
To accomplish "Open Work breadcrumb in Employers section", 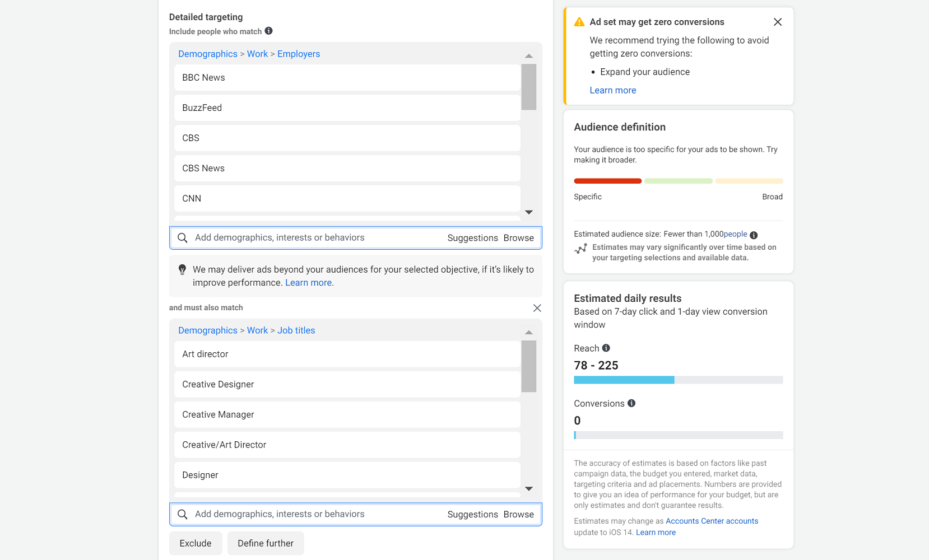I will [257, 54].
